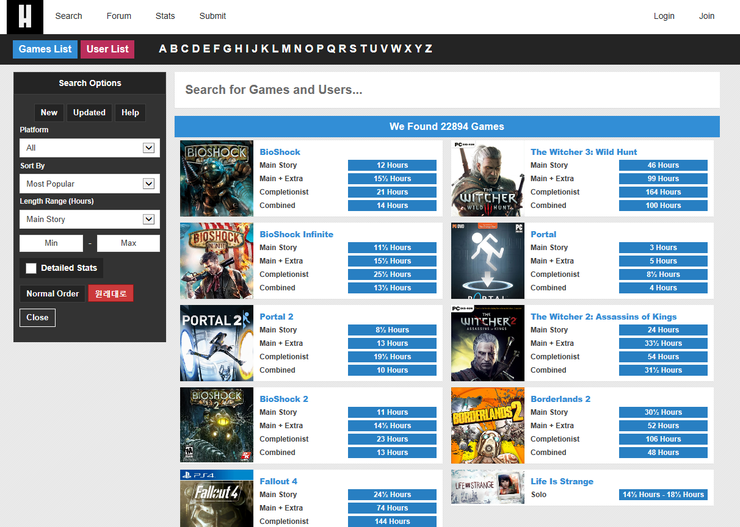Image resolution: width=740 pixels, height=527 pixels.
Task: Open the BioShock Infinite title link
Action: (x=296, y=234)
